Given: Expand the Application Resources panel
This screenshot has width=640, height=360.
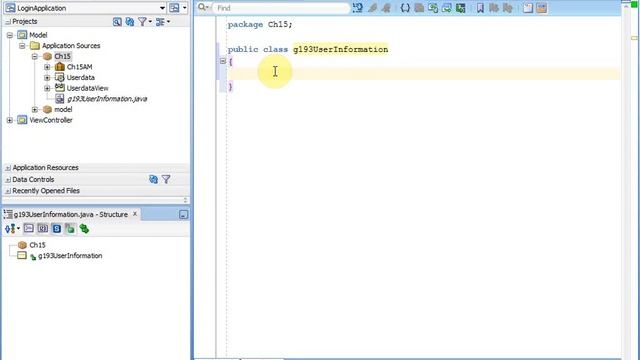Looking at the screenshot, I should [8, 168].
